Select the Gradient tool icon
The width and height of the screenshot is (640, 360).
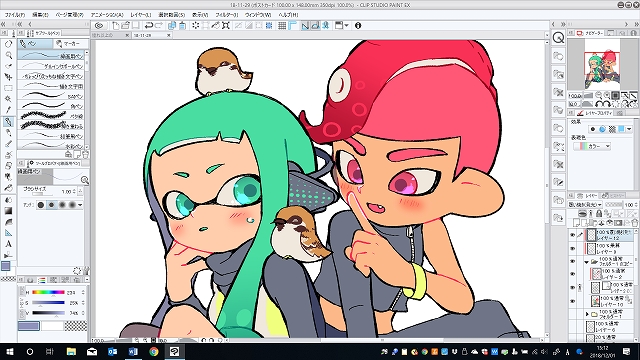(8, 211)
